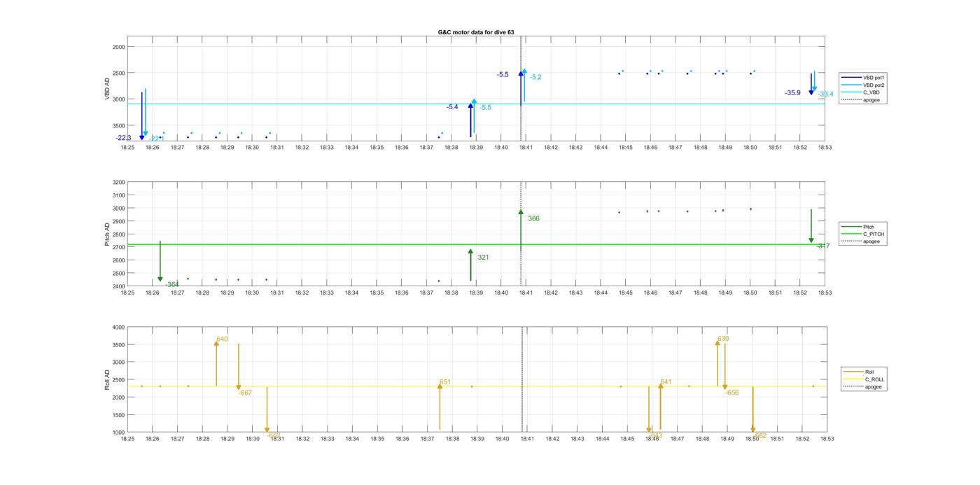Click the title 'G&C motor data for dive 63'
The image size is (980, 485).
pos(476,32)
